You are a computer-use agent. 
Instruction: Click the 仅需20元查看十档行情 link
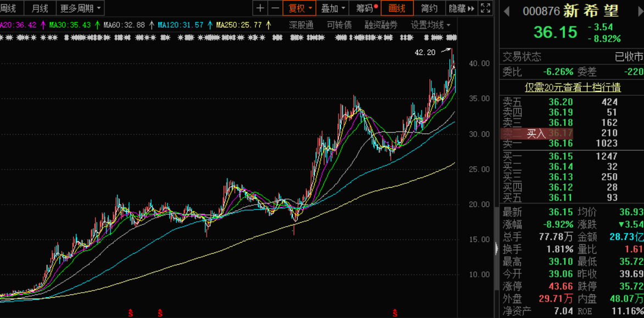click(x=572, y=87)
